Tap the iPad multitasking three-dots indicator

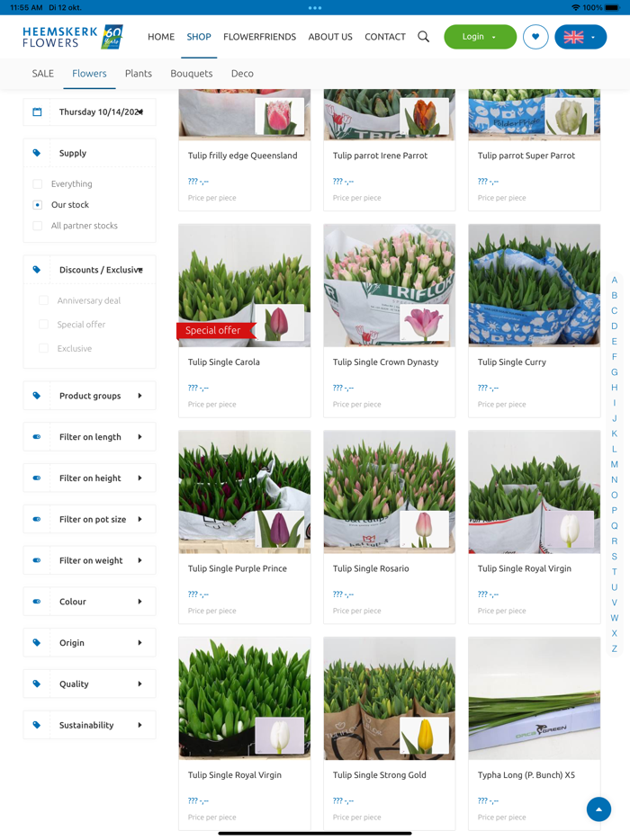(x=315, y=8)
